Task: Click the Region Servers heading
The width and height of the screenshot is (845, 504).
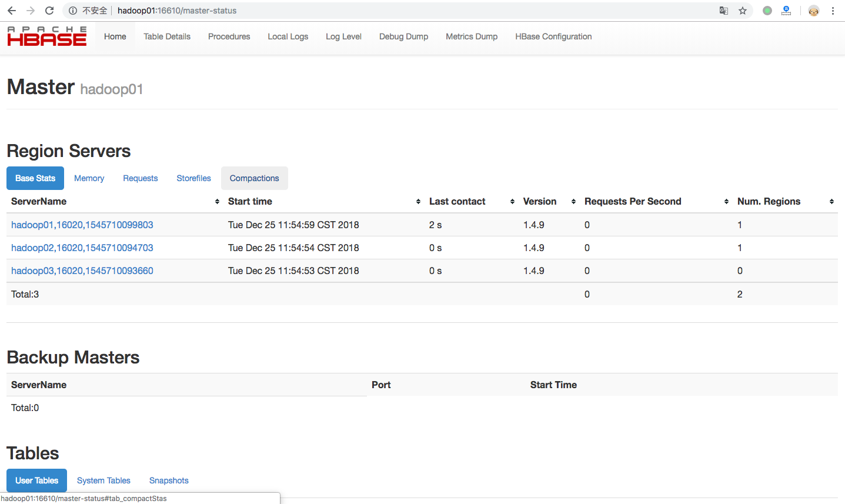Action: pyautogui.click(x=69, y=151)
